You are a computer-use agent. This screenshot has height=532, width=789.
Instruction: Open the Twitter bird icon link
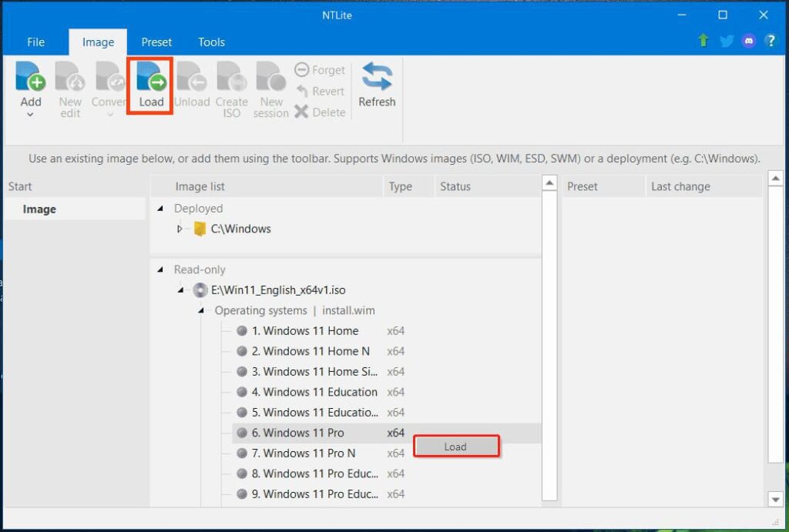(x=726, y=42)
